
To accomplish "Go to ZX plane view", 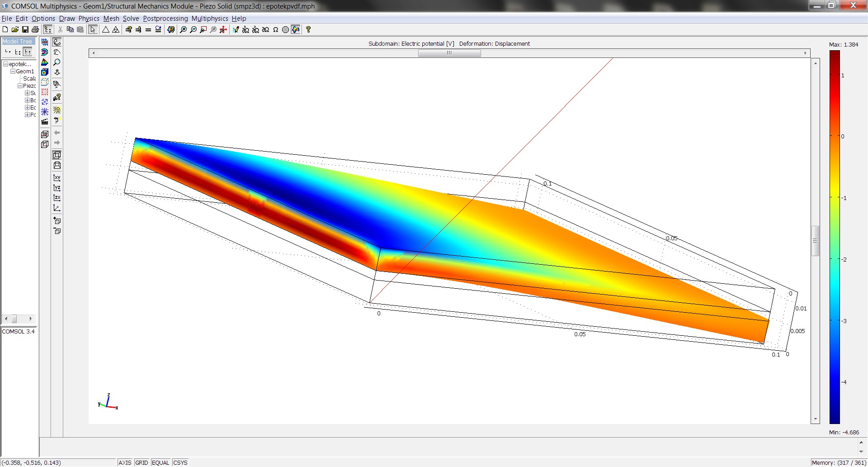I will click(57, 198).
